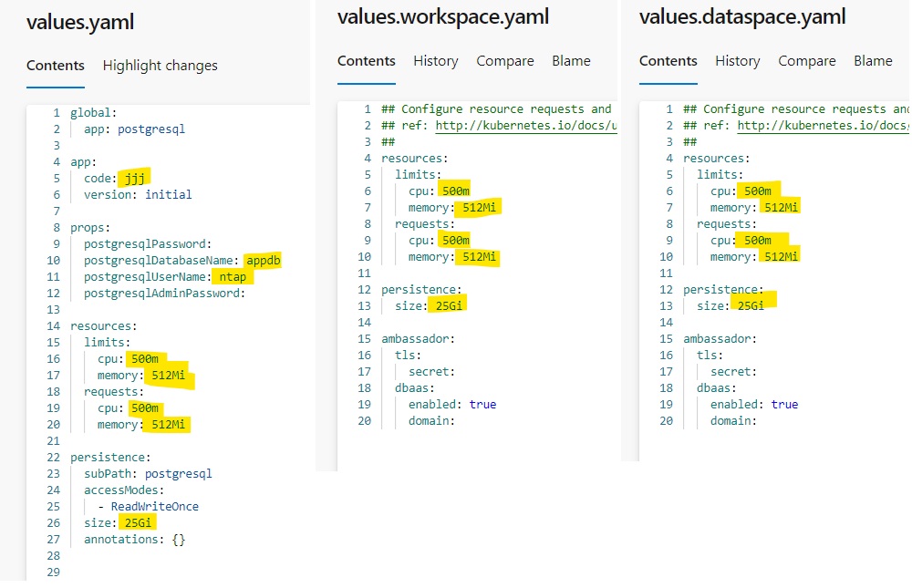This screenshot has height=588, width=912.
Task: Follow kubernetes.io link in values.dataspace.yaml
Action: [823, 126]
